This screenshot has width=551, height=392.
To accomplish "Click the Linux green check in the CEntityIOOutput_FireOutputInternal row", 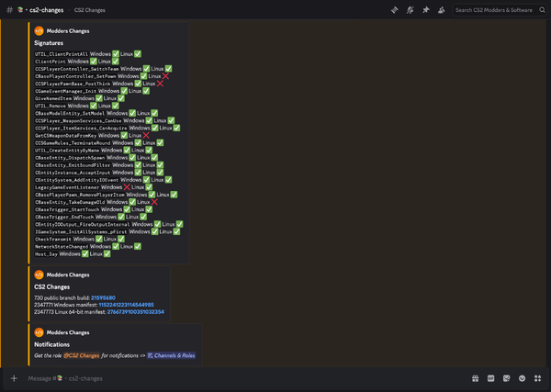I will (x=180, y=224).
